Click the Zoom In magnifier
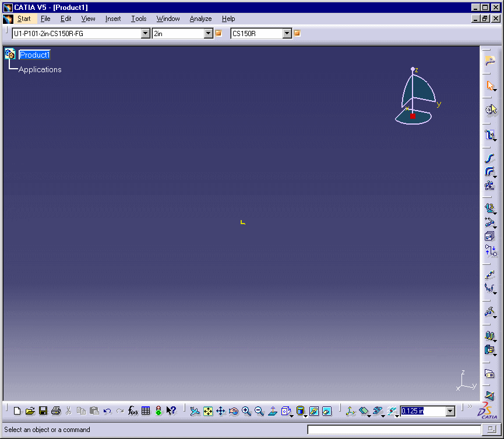 [246, 411]
